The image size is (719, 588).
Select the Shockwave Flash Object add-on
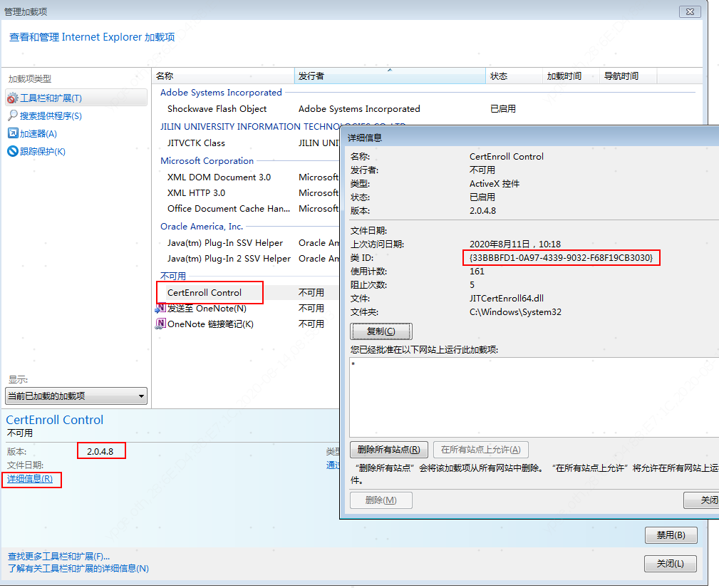click(217, 109)
